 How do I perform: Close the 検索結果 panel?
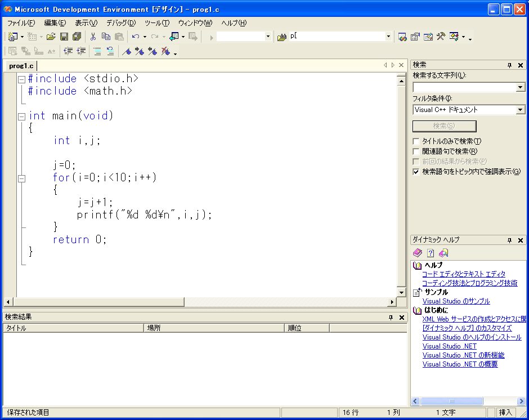[402, 318]
